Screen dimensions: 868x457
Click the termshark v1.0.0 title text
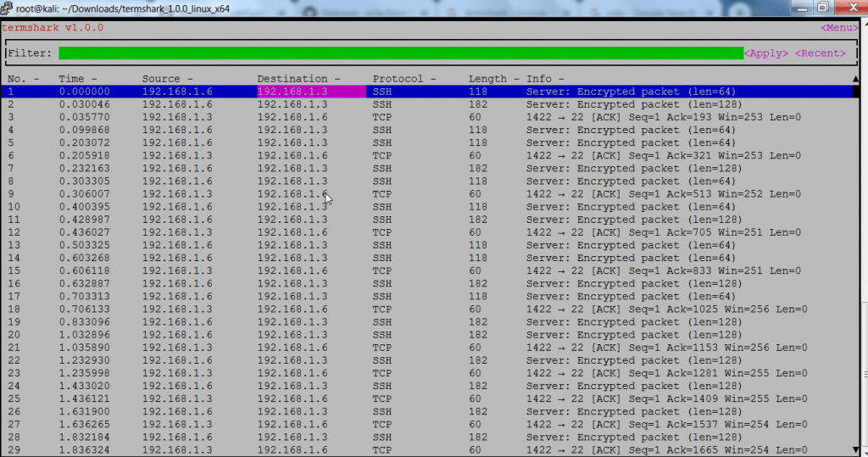point(53,28)
